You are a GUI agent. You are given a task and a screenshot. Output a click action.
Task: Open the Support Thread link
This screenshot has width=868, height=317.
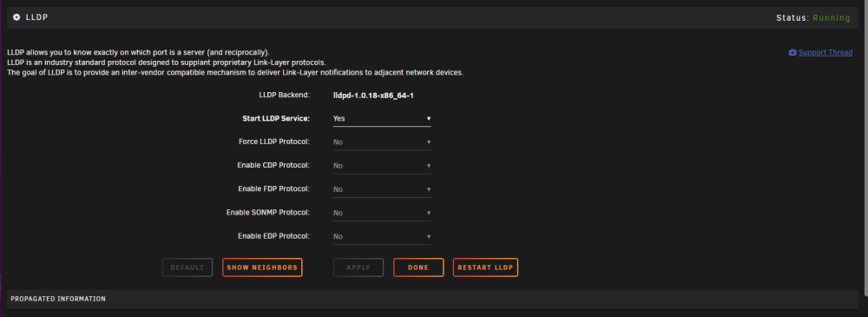[825, 53]
